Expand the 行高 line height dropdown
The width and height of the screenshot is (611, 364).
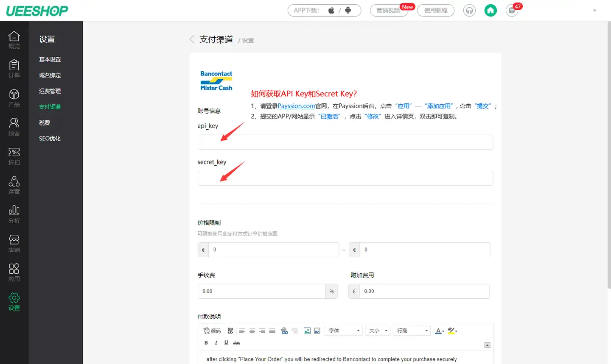coord(412,331)
